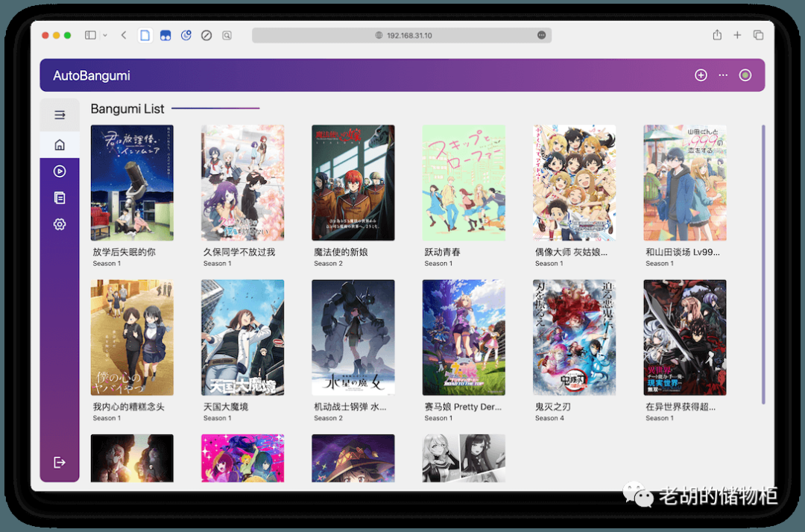Open the 鬼灭之刃 poster

(574, 338)
